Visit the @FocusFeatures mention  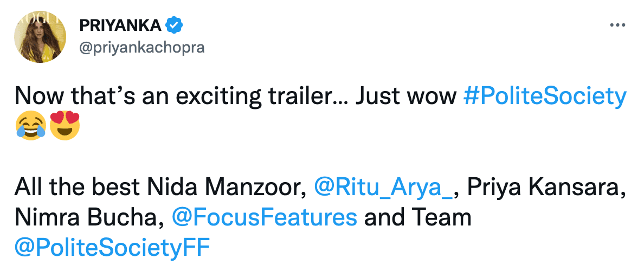coord(264,217)
